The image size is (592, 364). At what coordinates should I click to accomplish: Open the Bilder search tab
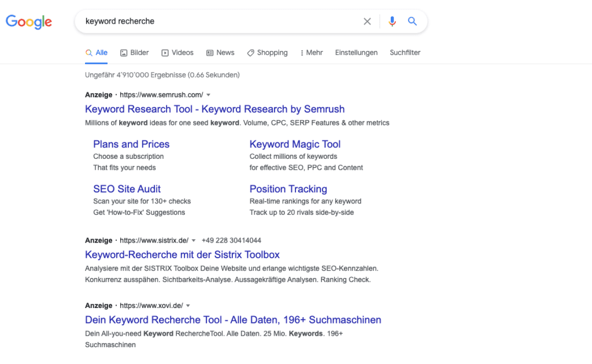(134, 53)
